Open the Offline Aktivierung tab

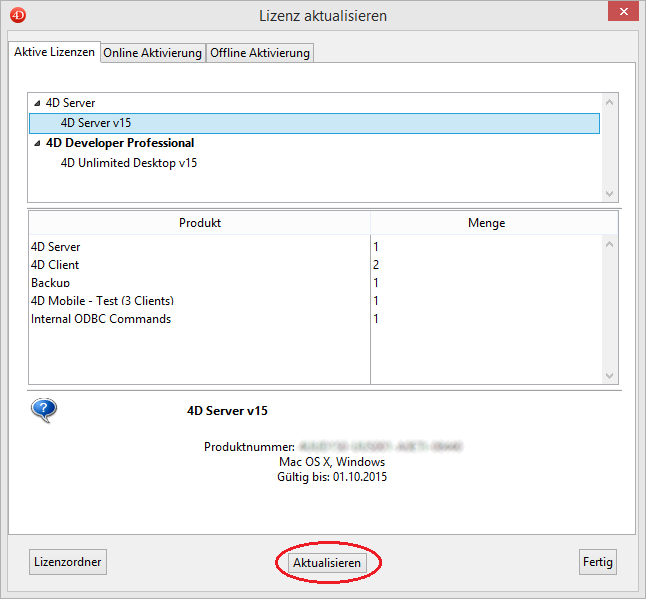coord(260,53)
